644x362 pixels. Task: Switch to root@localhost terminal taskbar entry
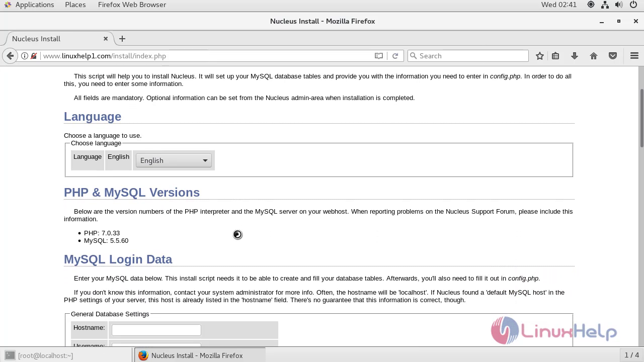66,355
